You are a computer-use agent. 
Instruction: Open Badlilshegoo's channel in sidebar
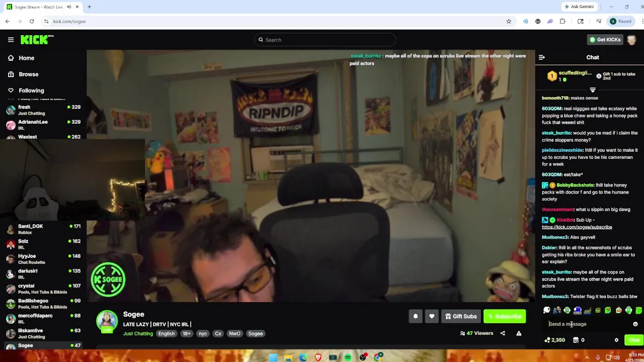[x=43, y=303]
